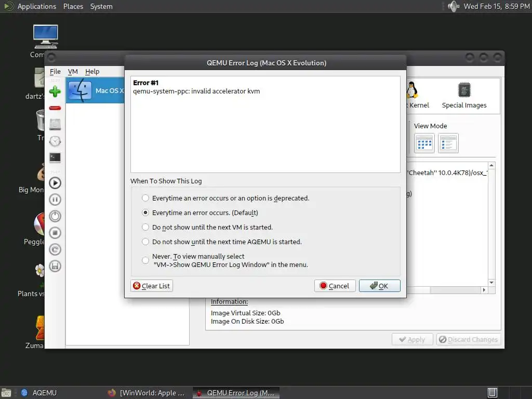
Task: Click the workspace switcher box in taskbar
Action: [493, 393]
